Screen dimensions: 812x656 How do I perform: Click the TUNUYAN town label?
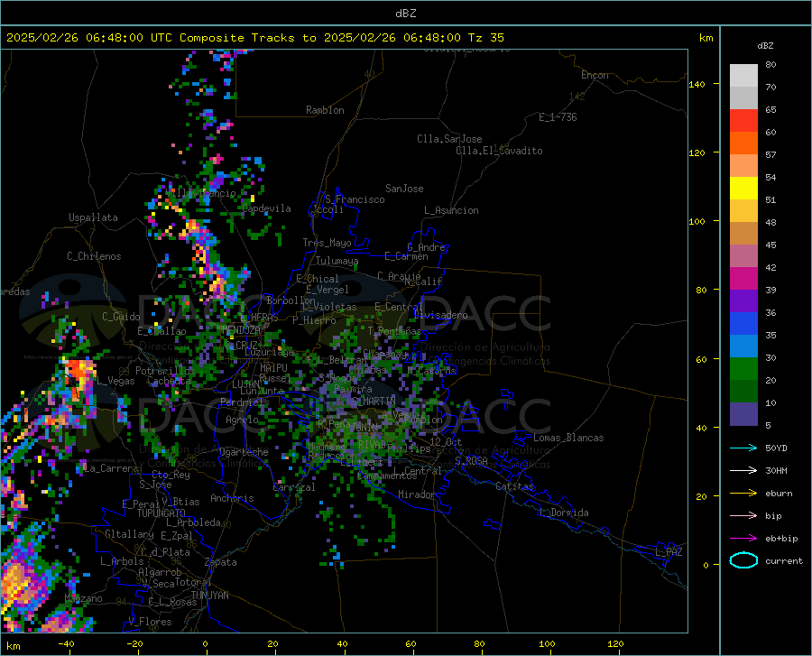click(x=209, y=595)
